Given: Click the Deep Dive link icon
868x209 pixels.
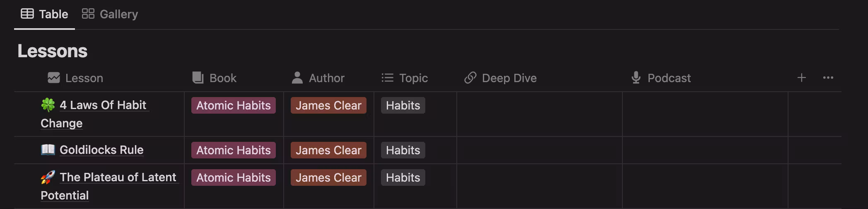Looking at the screenshot, I should click(470, 78).
